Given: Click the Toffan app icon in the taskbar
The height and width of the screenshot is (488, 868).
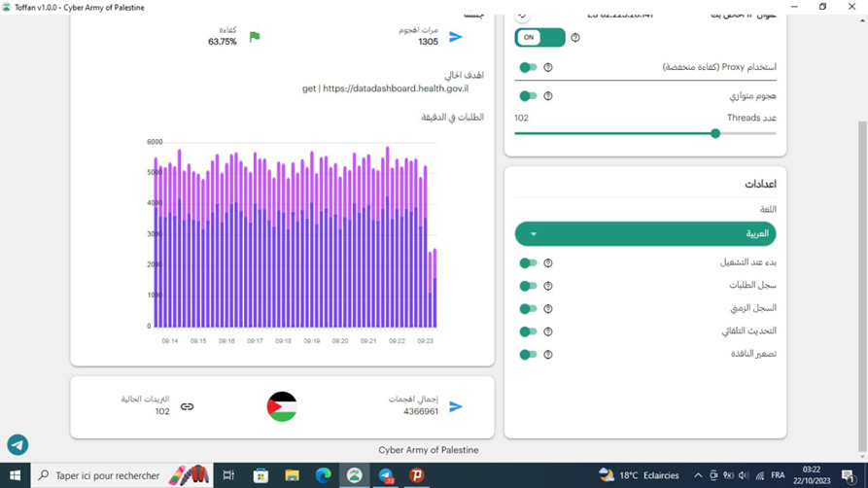Looking at the screenshot, I should pyautogui.click(x=354, y=475).
